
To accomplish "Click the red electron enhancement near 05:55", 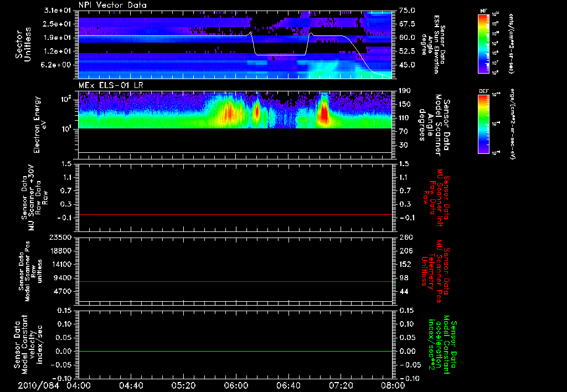I will pyautogui.click(x=229, y=114).
